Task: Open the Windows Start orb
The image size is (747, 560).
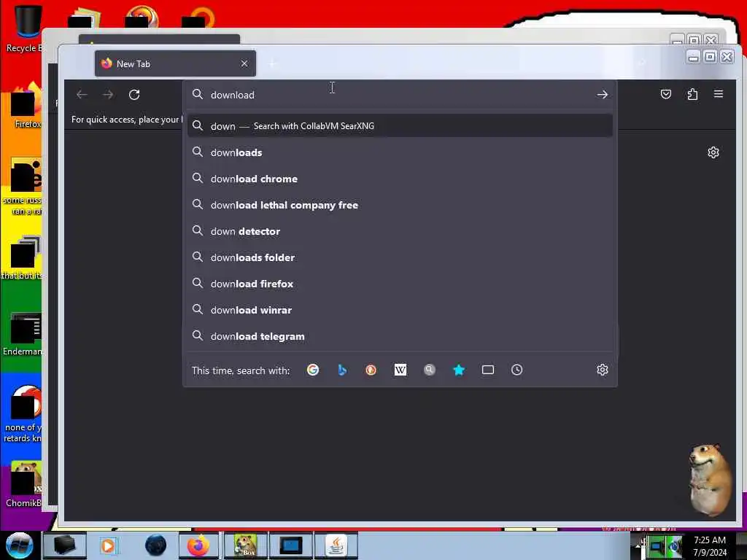Action: point(20,545)
